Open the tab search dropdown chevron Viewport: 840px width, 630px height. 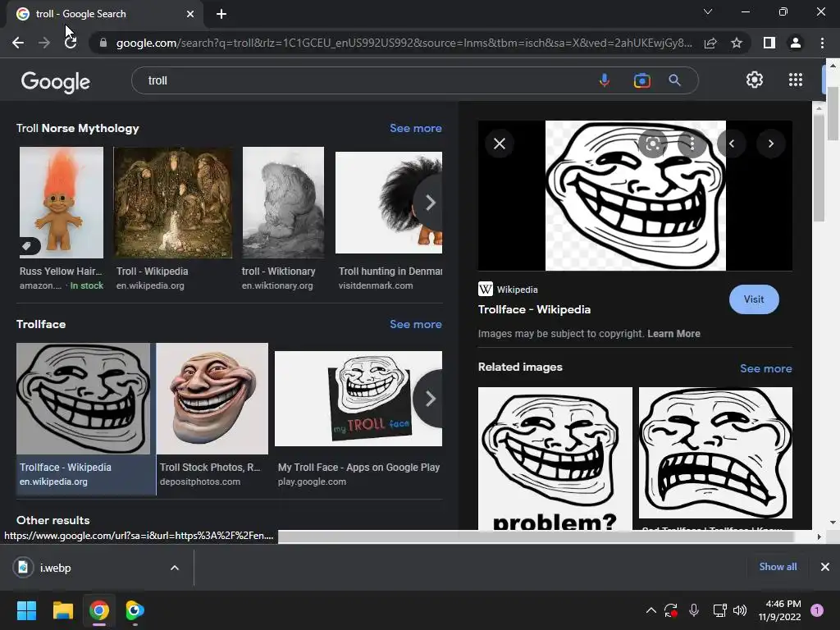point(708,11)
